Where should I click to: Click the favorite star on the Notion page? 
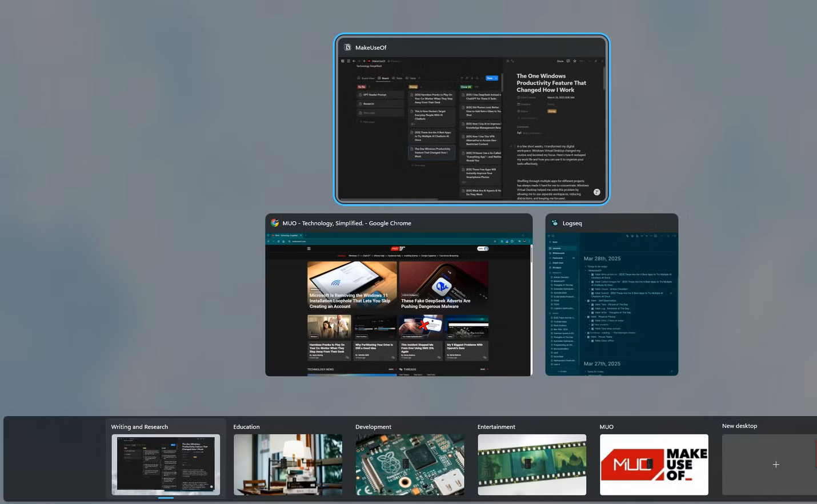pos(575,61)
